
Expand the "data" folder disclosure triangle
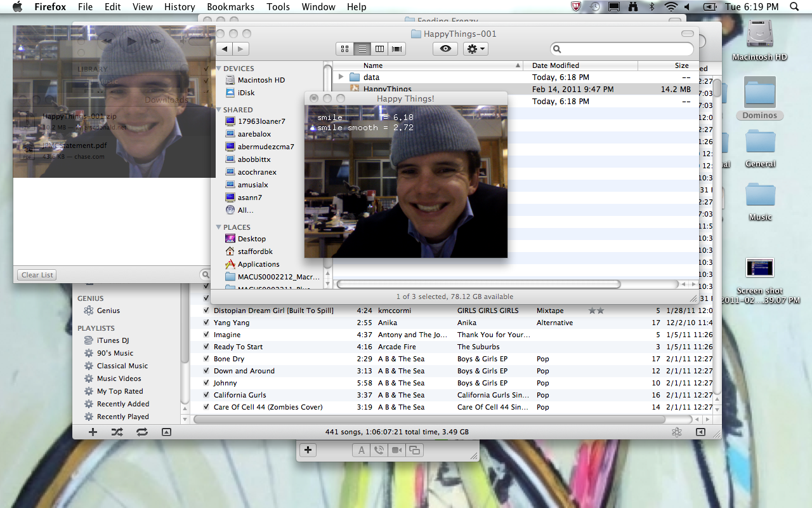[341, 77]
